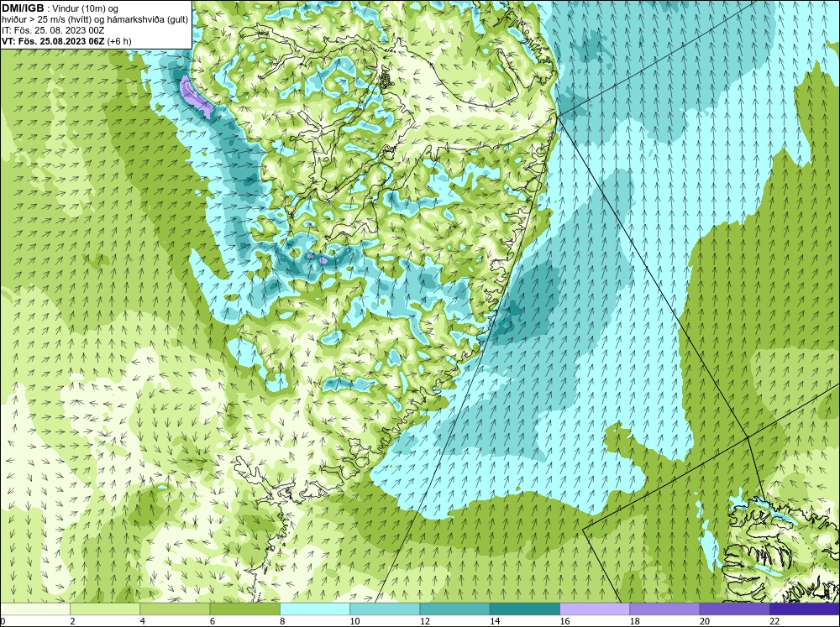Click the "4" label on the color scale

[143, 621]
